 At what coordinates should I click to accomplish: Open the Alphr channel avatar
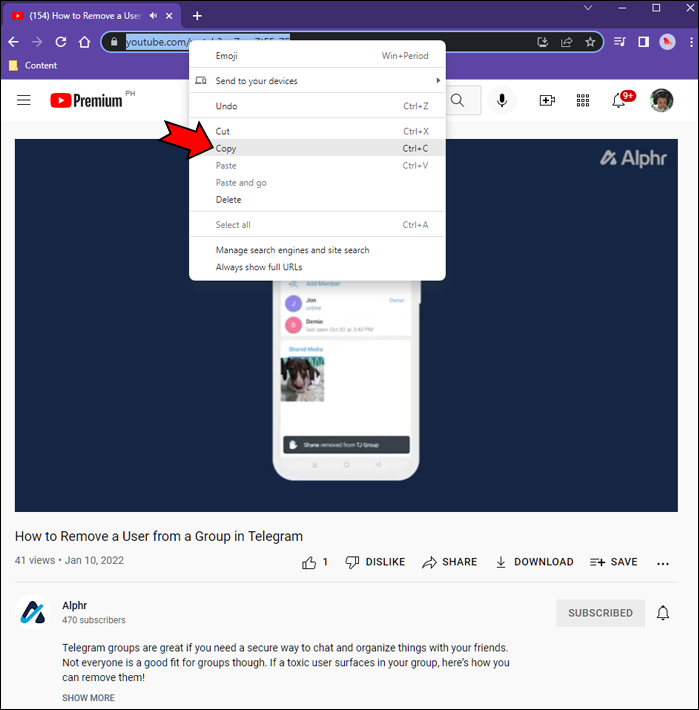[x=33, y=612]
